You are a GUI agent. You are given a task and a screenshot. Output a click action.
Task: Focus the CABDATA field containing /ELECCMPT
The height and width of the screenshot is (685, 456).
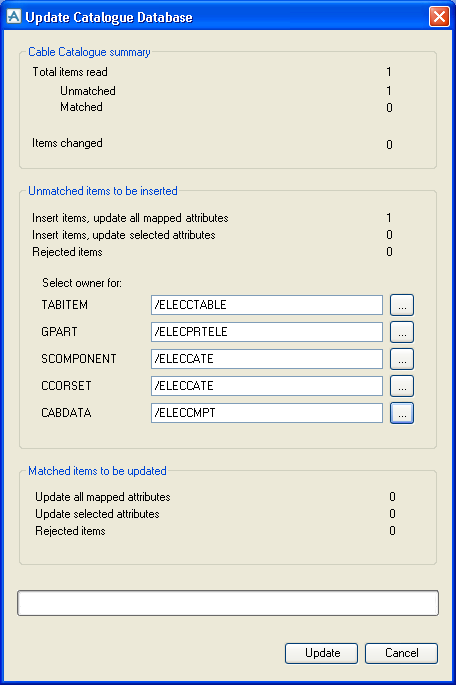point(267,413)
